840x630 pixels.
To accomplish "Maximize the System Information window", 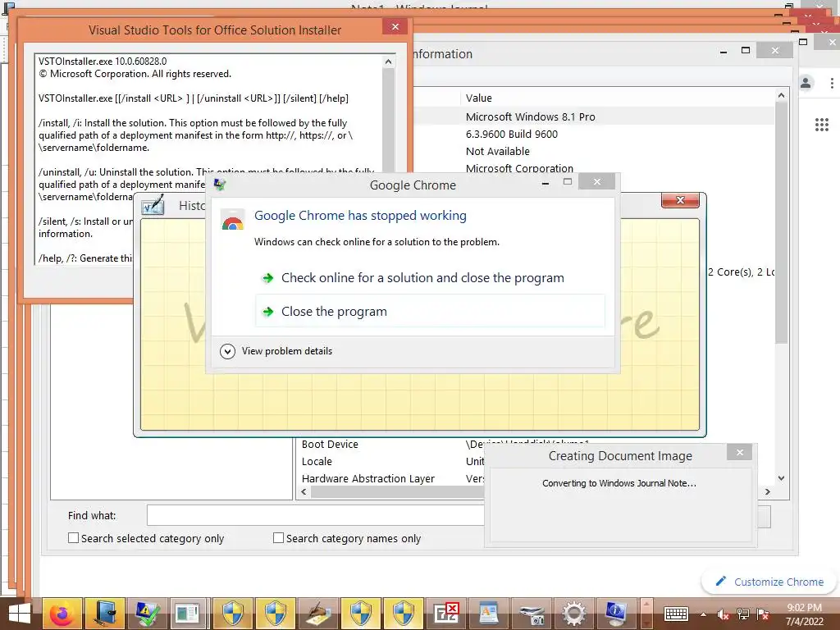I will [x=745, y=50].
